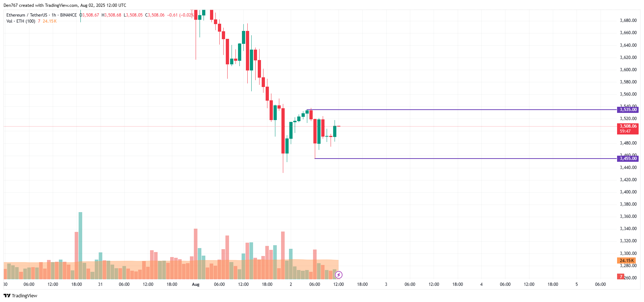Click the purple lightning bolt icon

(339, 275)
